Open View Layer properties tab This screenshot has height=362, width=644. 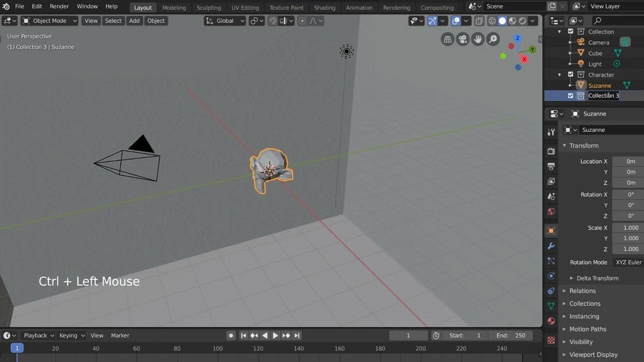(x=551, y=181)
